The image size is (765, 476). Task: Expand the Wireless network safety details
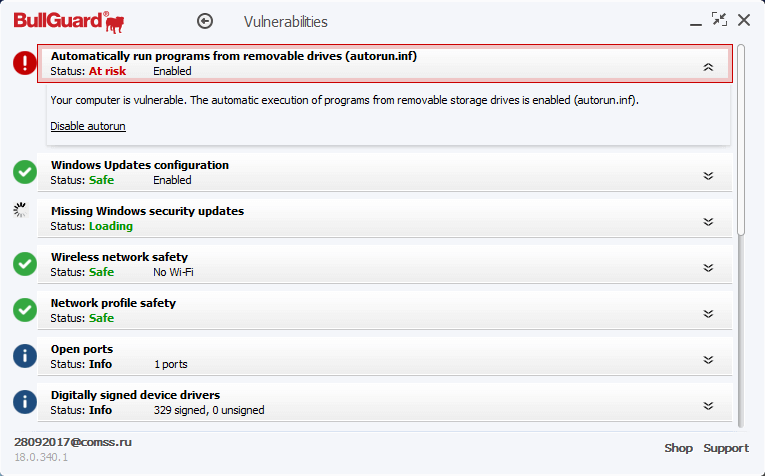coord(708,267)
